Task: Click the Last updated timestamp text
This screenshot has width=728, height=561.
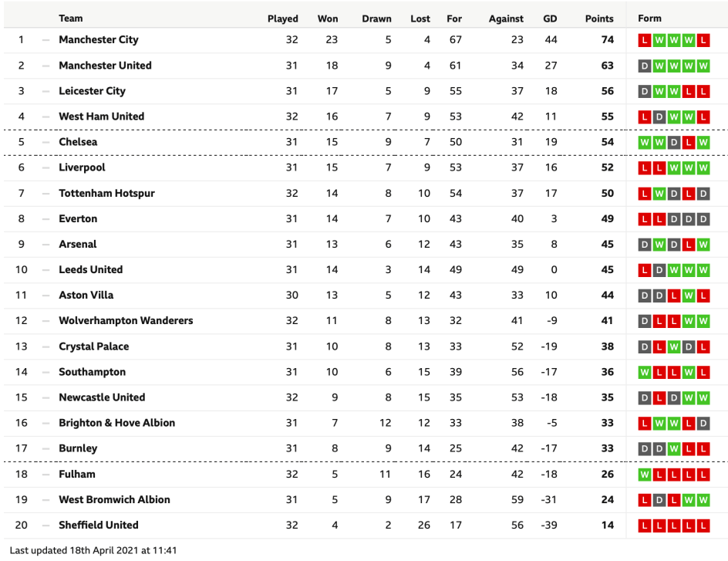Action: tap(94, 551)
